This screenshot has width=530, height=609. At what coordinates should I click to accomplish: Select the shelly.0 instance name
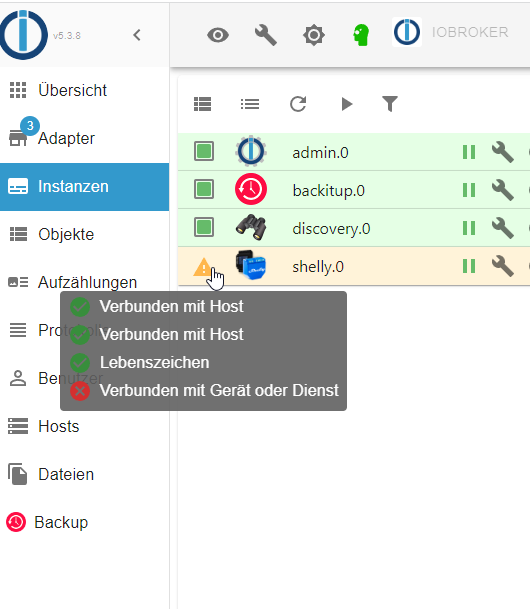click(x=318, y=267)
